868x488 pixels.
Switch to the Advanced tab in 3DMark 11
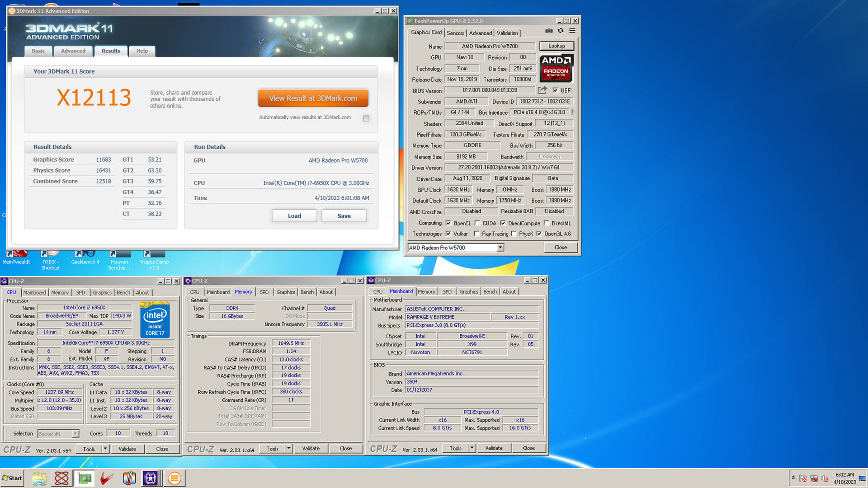(73, 51)
